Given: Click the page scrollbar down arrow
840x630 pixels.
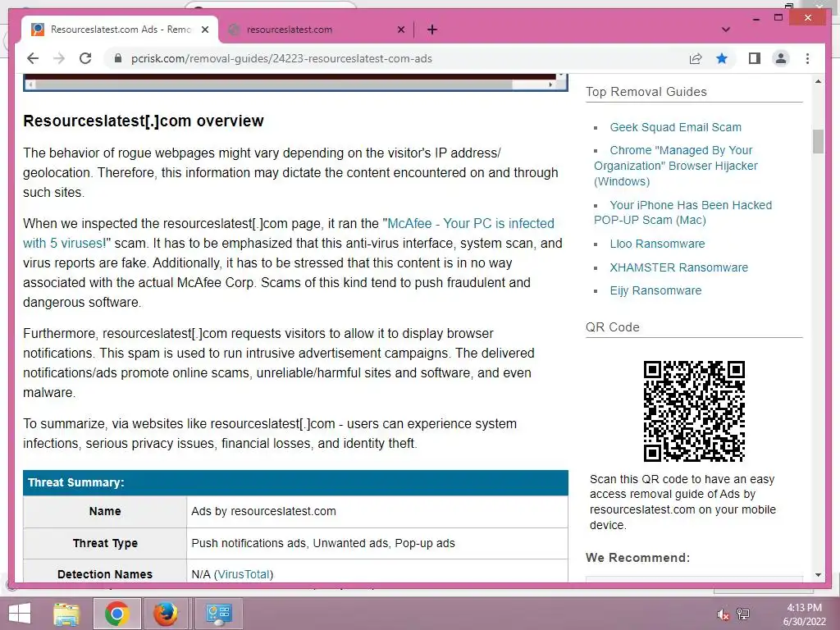Looking at the screenshot, I should pyautogui.click(x=818, y=575).
